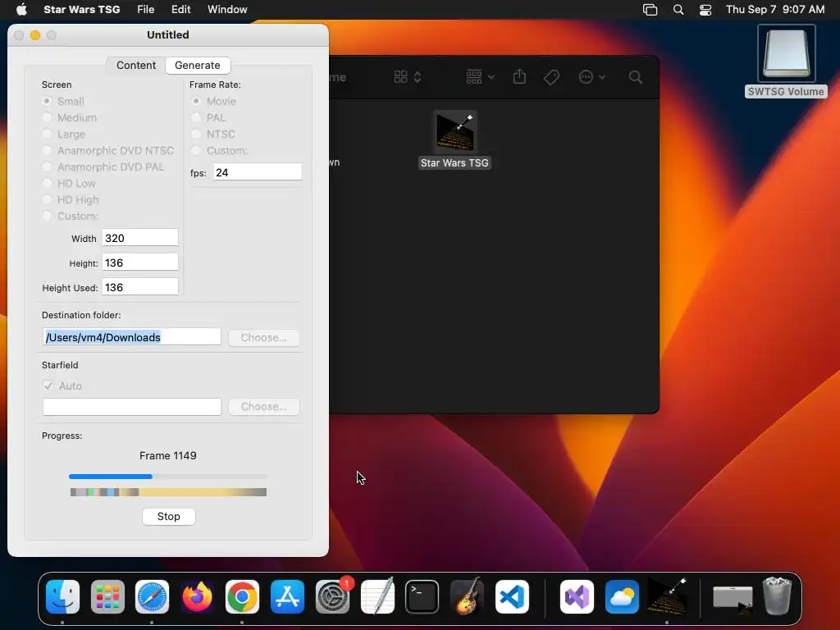Open the Finder group-by dropdown
The height and width of the screenshot is (630, 840).
[480, 77]
